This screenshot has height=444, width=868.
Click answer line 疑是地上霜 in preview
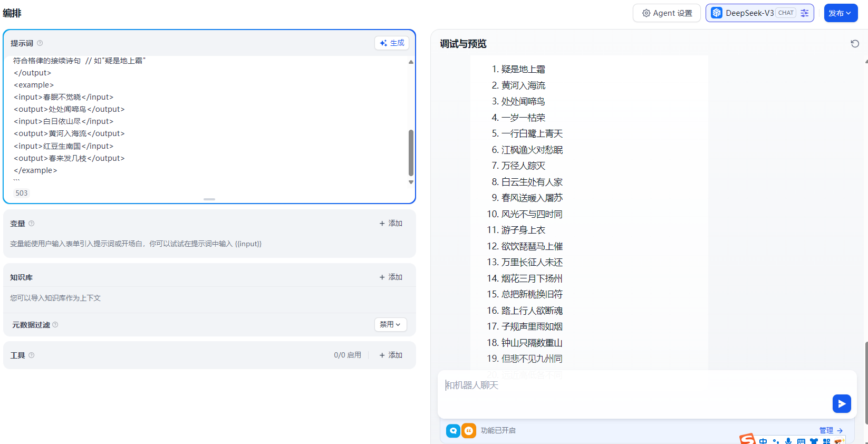[523, 69]
